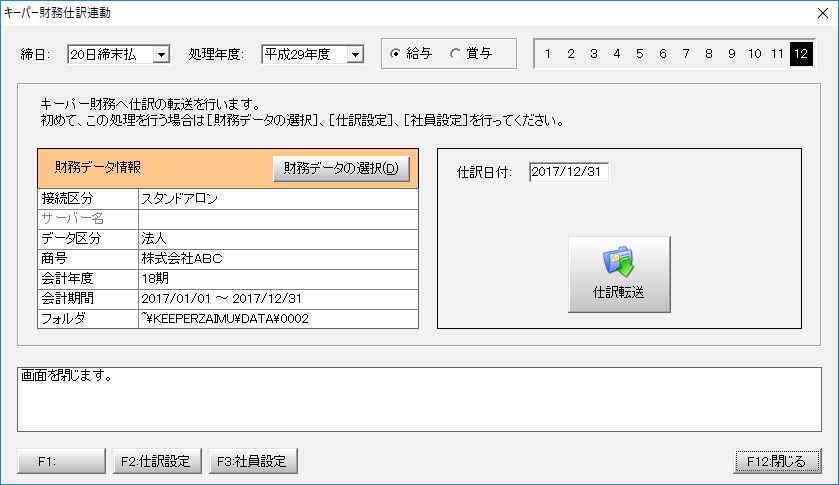Click the 18期 fiscal year cell
Screen dimensions: 839x485
click(x=278, y=278)
